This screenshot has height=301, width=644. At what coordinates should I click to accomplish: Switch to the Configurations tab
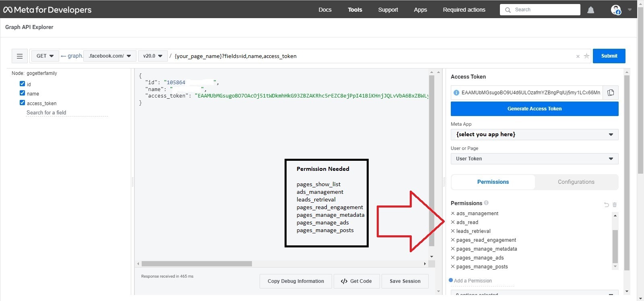[x=576, y=182]
